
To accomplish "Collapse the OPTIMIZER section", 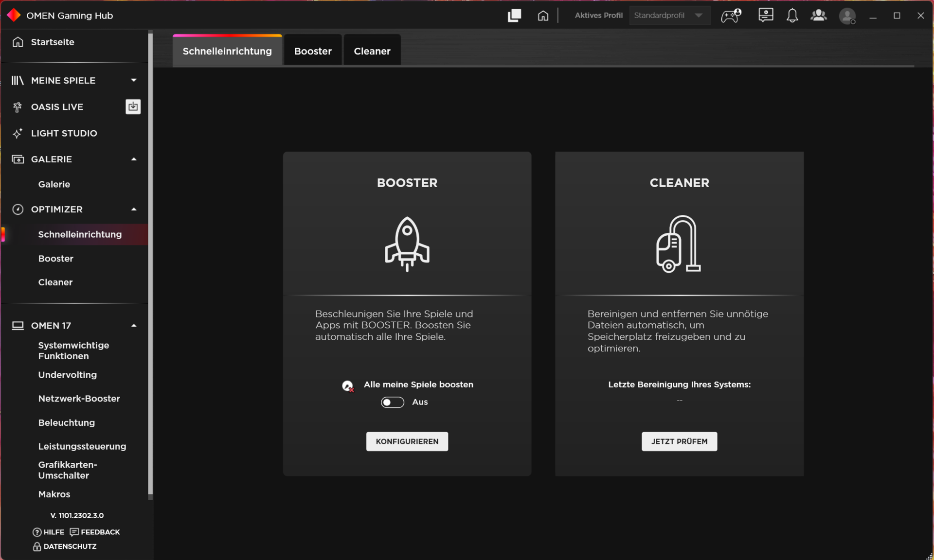I will click(134, 209).
